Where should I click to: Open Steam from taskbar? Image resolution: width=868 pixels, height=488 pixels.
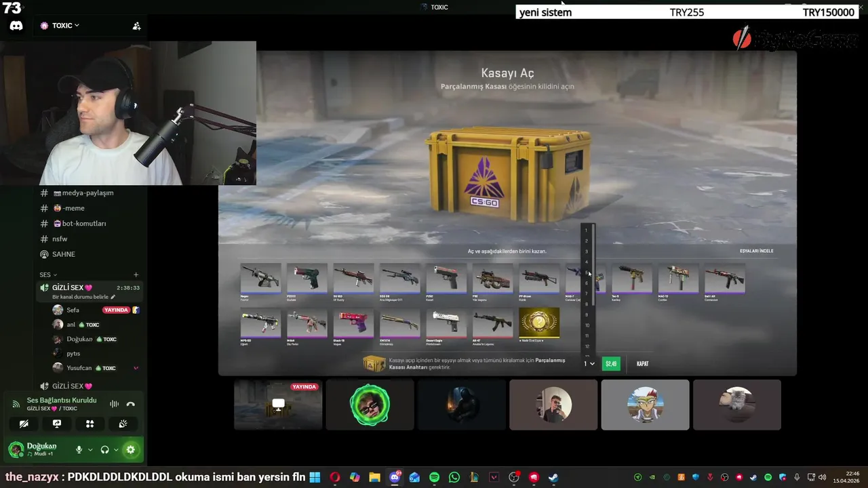[x=554, y=477]
